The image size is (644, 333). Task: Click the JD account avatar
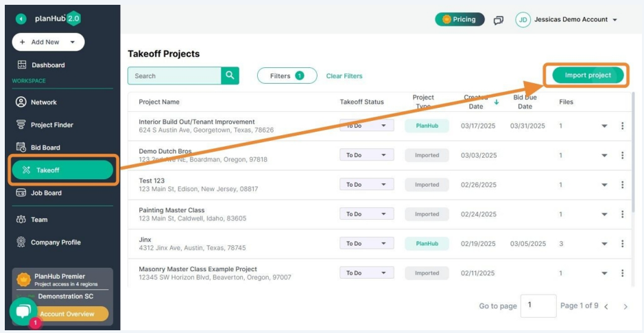point(523,20)
